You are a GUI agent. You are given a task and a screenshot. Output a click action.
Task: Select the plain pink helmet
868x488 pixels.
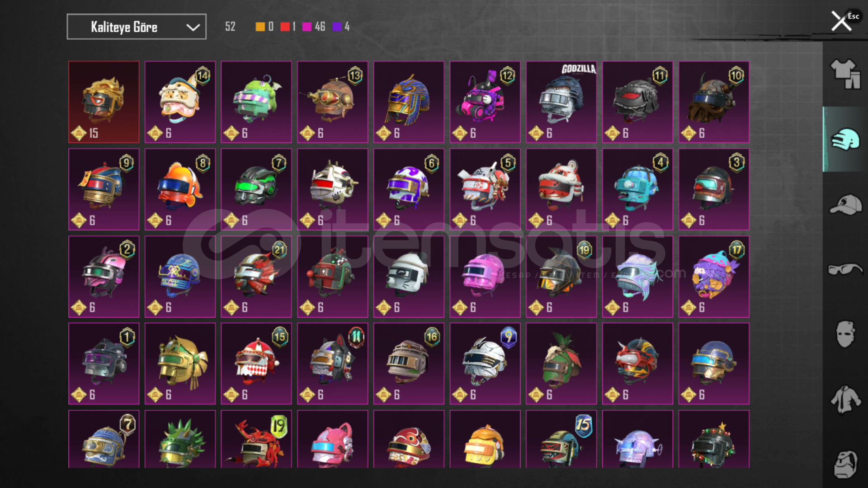pyautogui.click(x=485, y=277)
